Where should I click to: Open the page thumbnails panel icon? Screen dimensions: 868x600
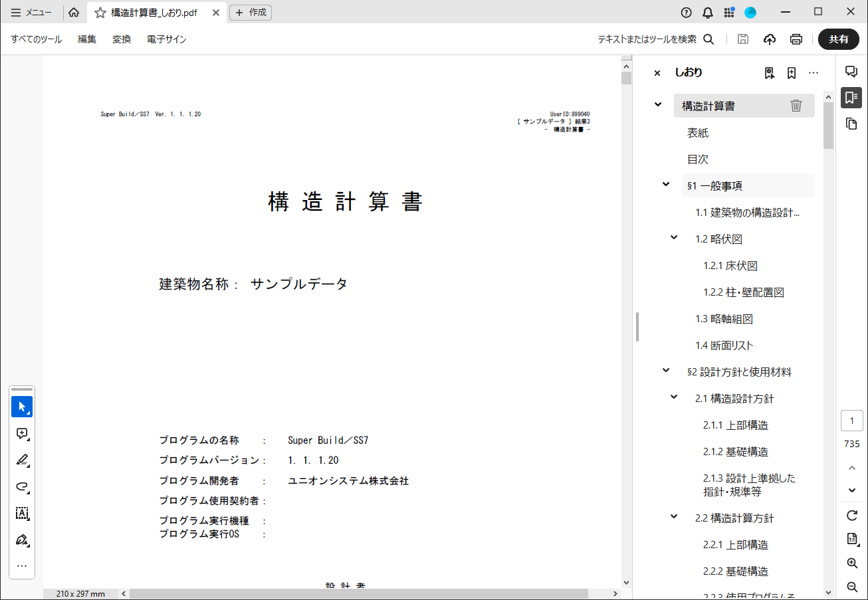pyautogui.click(x=851, y=124)
